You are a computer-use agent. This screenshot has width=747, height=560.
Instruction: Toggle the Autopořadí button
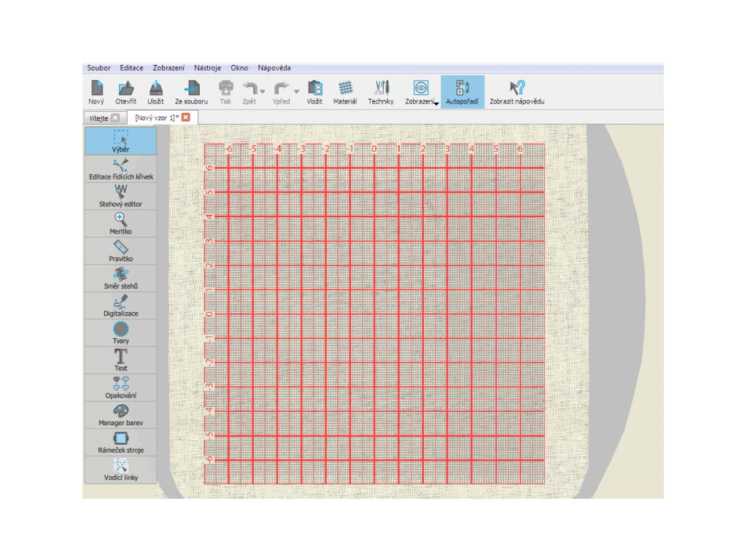point(462,93)
